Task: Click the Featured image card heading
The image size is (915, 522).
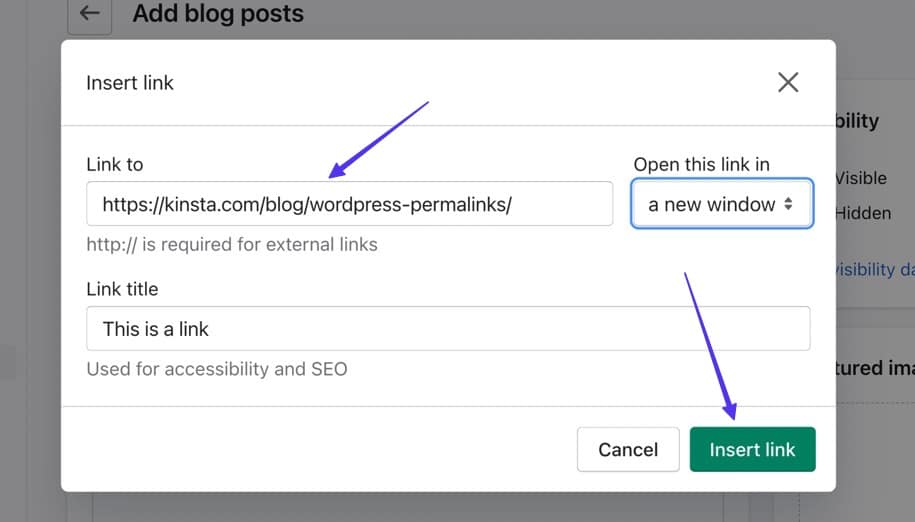Action: coord(874,368)
